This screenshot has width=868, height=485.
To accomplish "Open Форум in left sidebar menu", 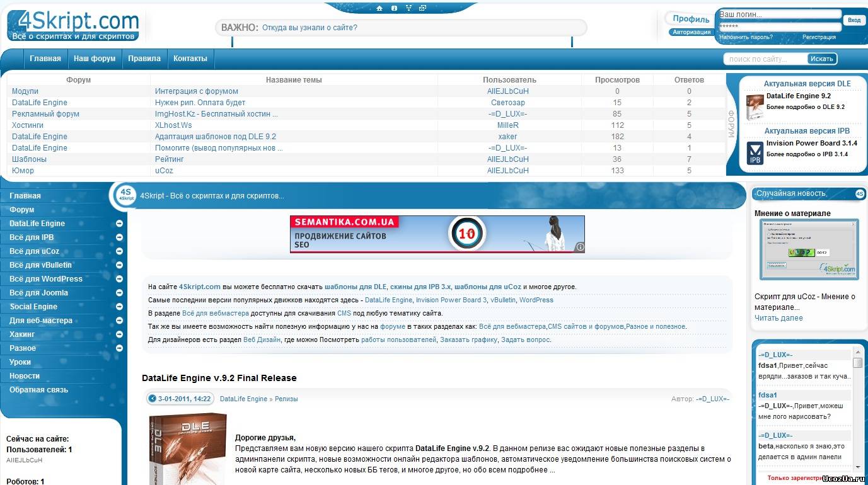I will 22,210.
